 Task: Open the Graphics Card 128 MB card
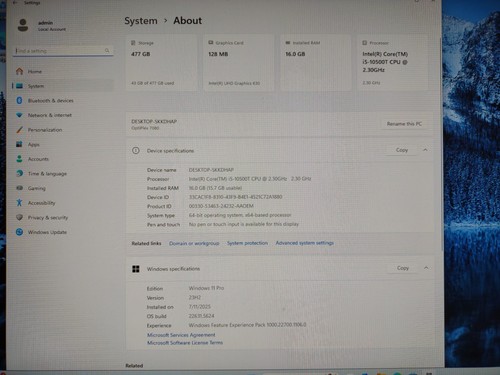239,63
